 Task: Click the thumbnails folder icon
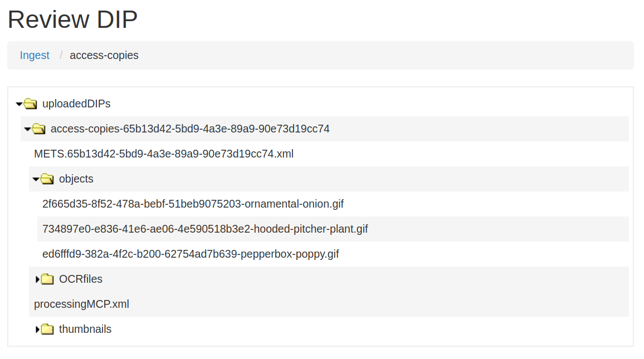[x=47, y=330]
